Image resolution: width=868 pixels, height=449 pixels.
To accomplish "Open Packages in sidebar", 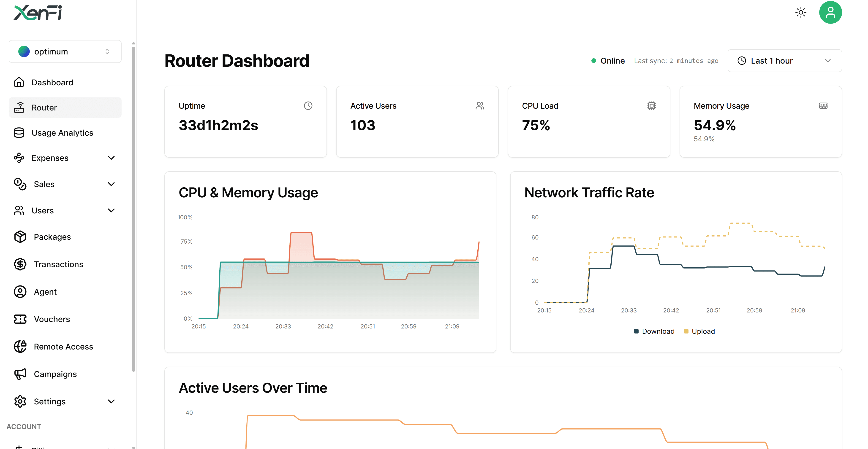I will pos(65,237).
